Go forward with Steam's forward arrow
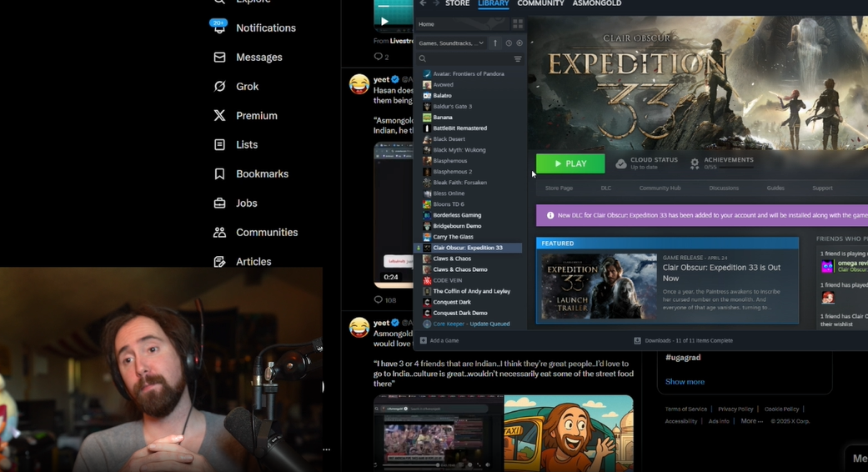The height and width of the screenshot is (472, 868). point(435,3)
